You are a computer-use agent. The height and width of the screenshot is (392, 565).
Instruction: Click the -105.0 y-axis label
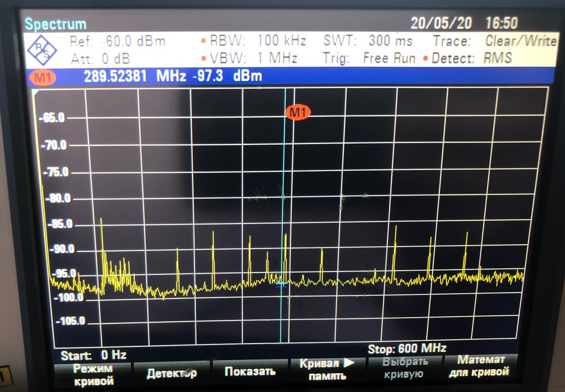(71, 321)
